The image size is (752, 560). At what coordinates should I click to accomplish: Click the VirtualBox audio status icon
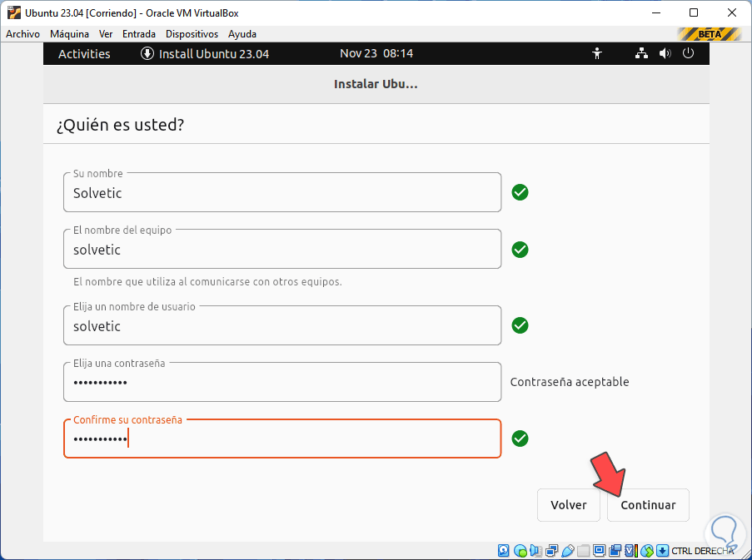[x=535, y=550]
